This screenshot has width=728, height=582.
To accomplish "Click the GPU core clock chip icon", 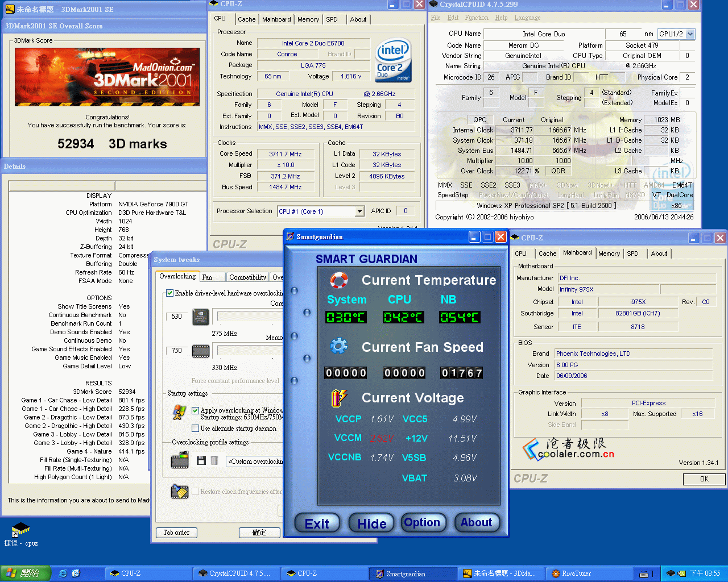I will point(201,317).
